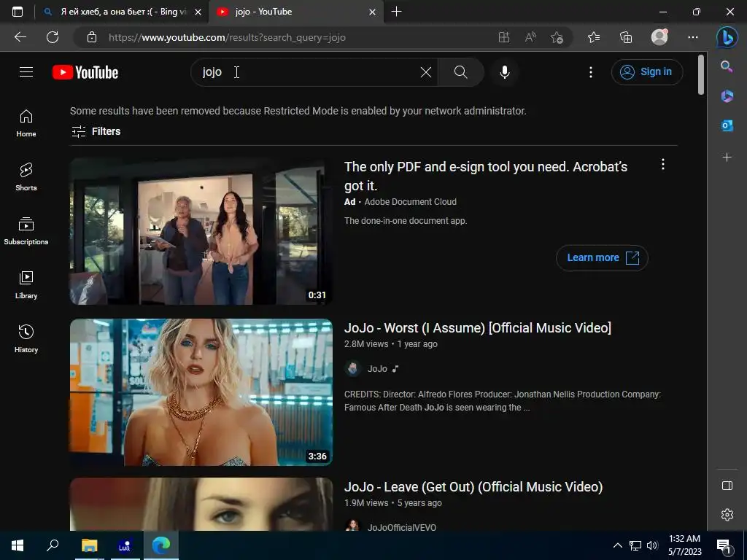The height and width of the screenshot is (560, 747).
Task: Open YouTube settings three-dot menu
Action: pos(591,72)
